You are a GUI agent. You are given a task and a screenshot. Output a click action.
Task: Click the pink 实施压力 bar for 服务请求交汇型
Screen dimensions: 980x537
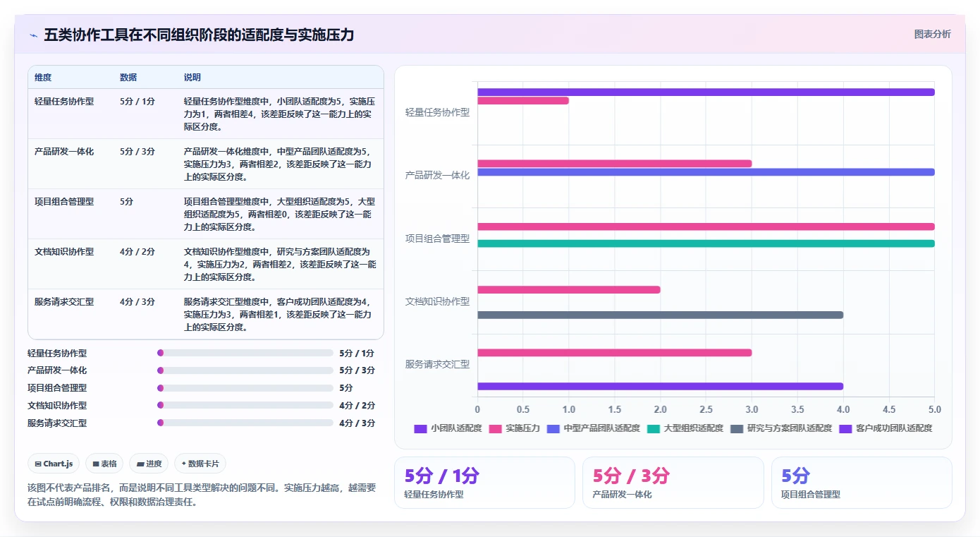pyautogui.click(x=614, y=352)
